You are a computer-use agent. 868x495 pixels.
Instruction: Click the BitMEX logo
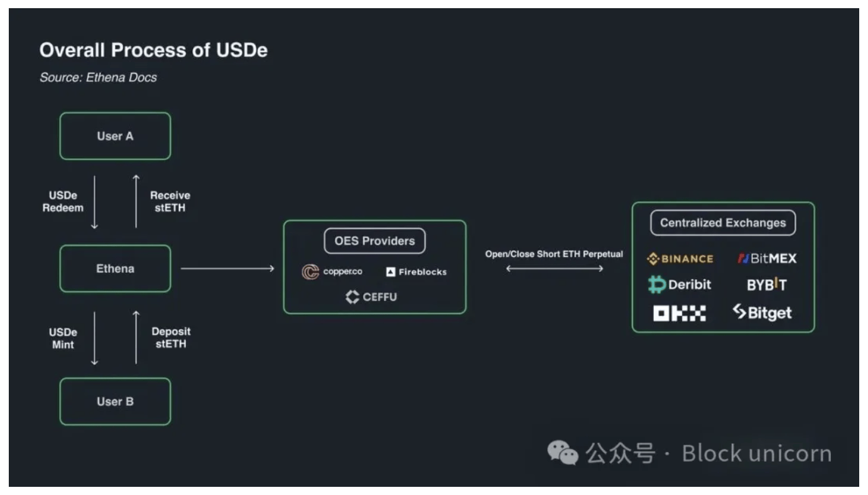(766, 258)
